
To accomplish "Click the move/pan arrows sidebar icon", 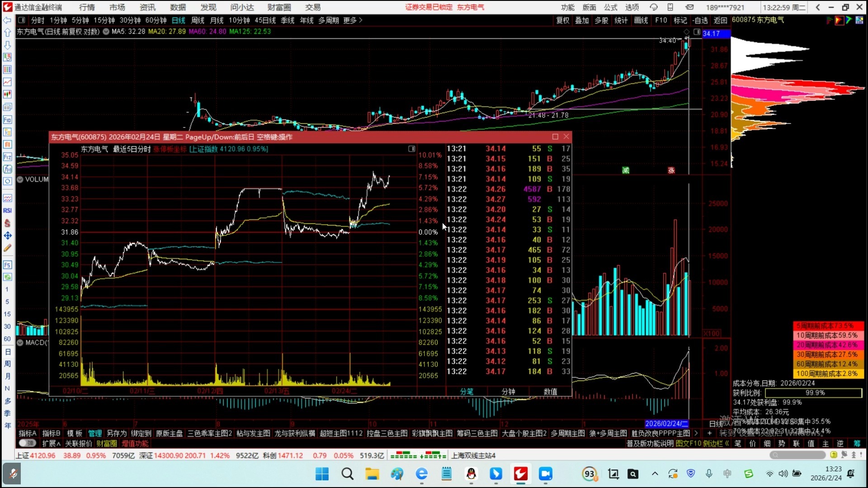I will [7, 235].
